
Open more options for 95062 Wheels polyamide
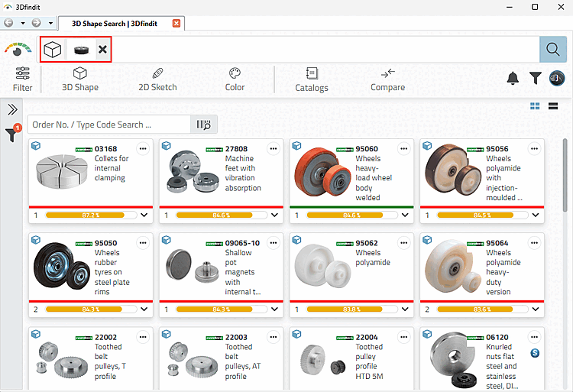[404, 243]
